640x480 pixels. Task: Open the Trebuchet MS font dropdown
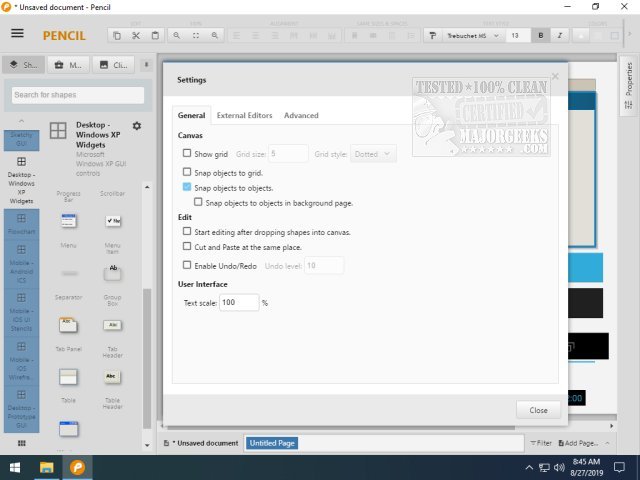472,36
